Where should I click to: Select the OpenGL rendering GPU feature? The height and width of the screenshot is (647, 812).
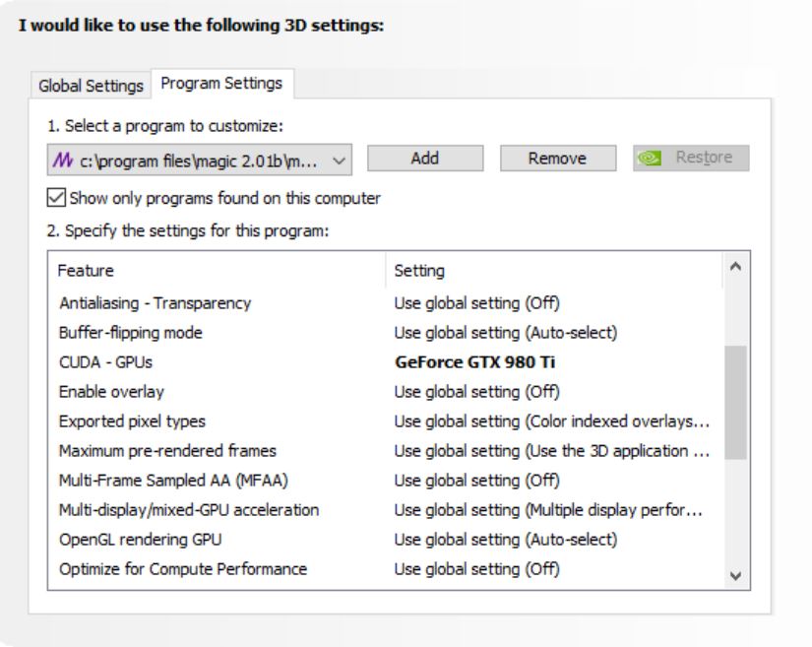click(x=141, y=540)
